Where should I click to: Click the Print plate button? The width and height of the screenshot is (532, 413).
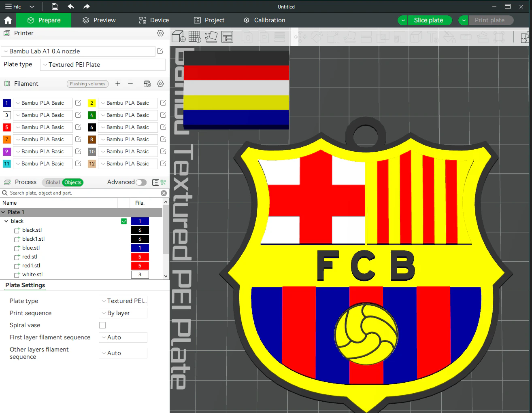pyautogui.click(x=491, y=20)
